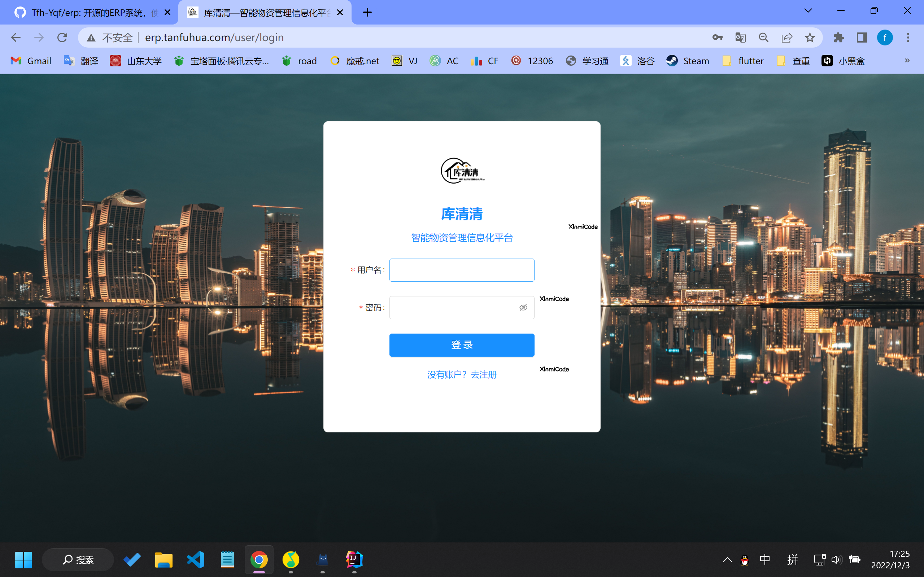Screen dimensions: 924x577
Task: Open the 12306 bookmark
Action: point(532,61)
